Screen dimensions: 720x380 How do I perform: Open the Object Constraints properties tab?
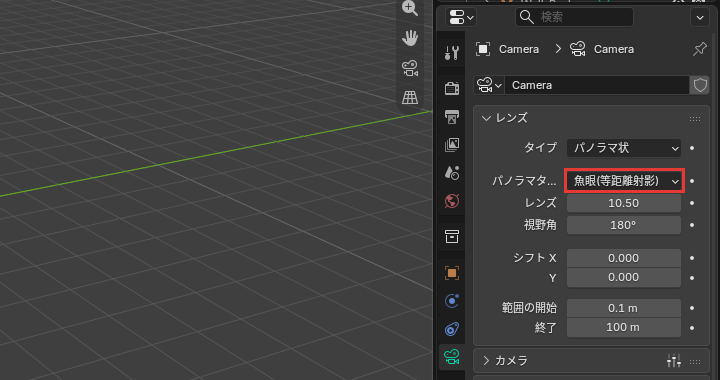pos(452,329)
